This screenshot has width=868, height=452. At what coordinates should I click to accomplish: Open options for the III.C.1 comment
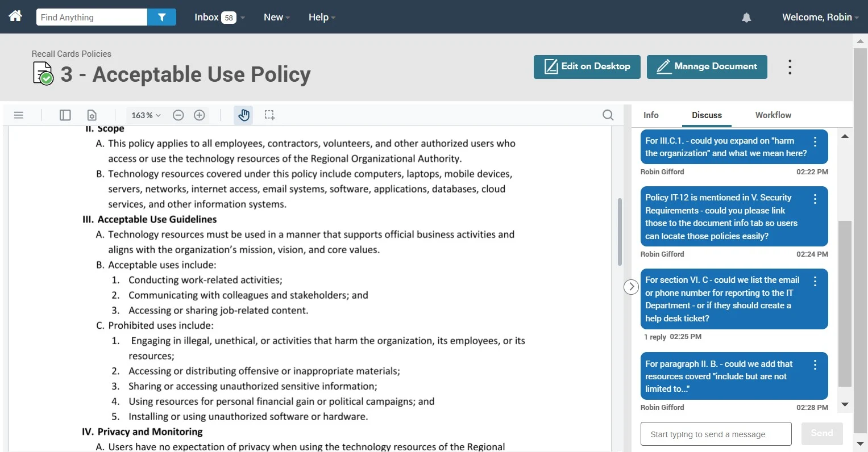[815, 141]
